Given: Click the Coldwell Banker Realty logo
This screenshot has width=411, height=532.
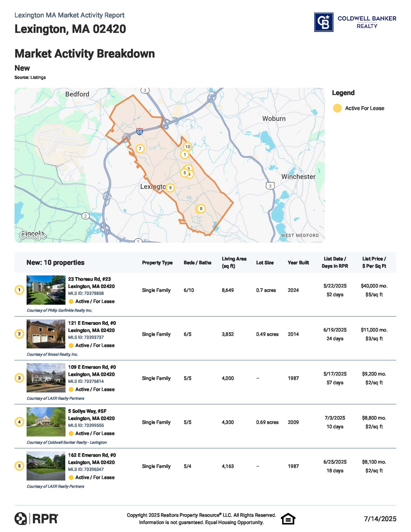Looking at the screenshot, I should point(355,22).
